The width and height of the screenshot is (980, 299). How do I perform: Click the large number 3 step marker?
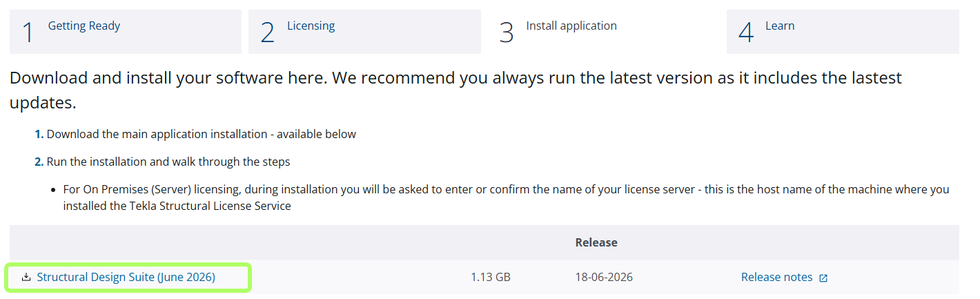tap(507, 32)
